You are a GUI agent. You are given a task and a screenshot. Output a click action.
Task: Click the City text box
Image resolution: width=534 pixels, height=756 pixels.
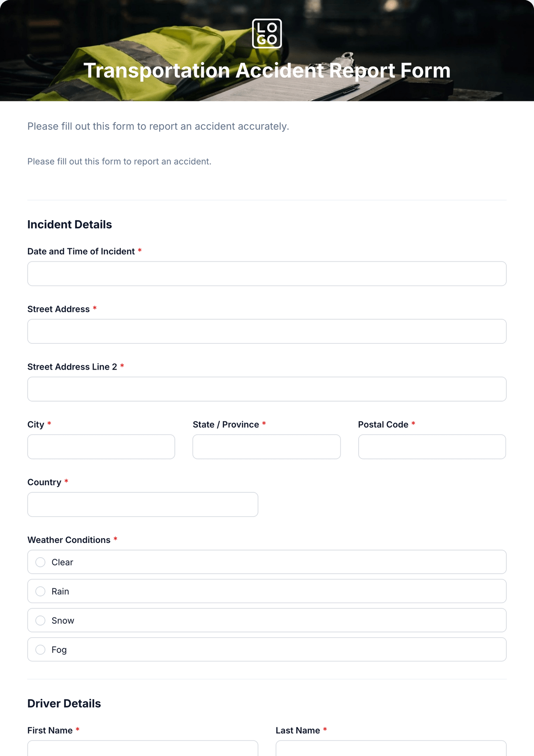pos(101,447)
